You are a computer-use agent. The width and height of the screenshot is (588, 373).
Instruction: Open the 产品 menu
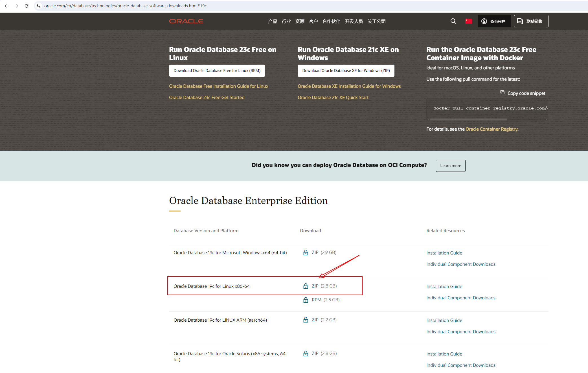pos(273,21)
